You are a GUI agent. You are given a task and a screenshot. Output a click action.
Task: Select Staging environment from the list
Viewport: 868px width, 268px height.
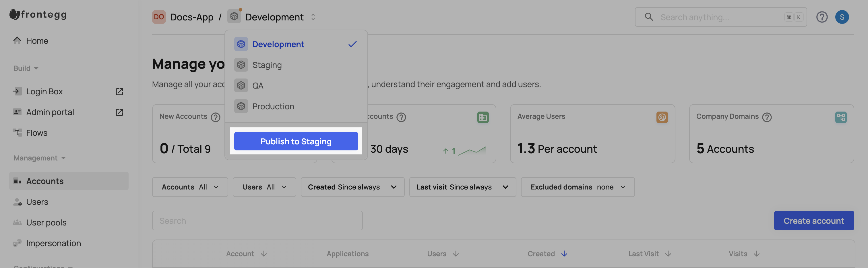pyautogui.click(x=267, y=65)
